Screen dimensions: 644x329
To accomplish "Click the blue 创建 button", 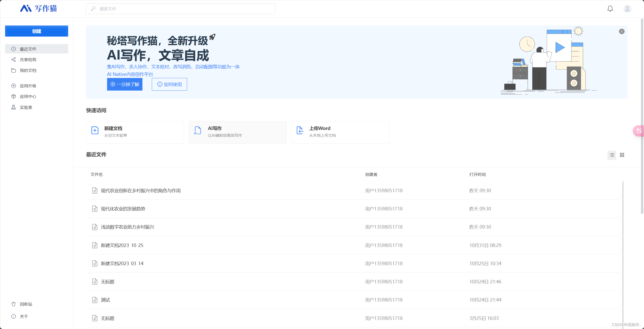I will pyautogui.click(x=37, y=31).
